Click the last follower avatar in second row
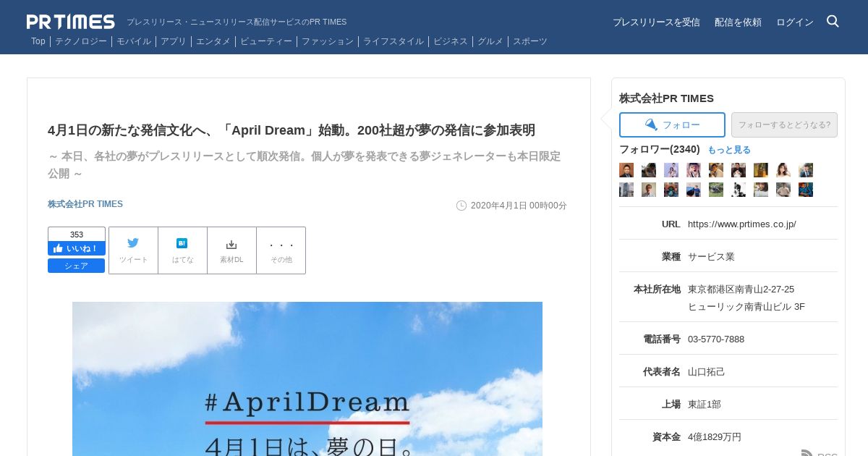 click(806, 190)
